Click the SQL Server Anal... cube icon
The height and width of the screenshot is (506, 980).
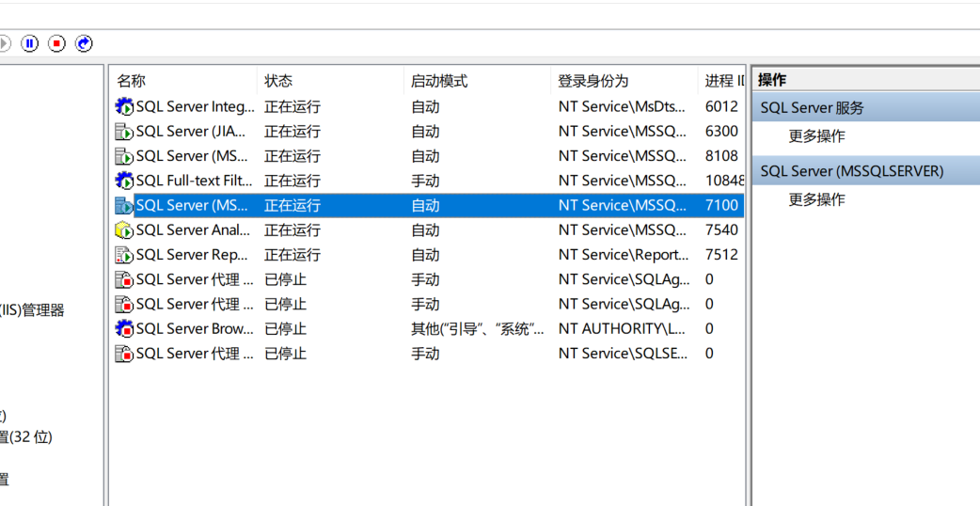(124, 230)
